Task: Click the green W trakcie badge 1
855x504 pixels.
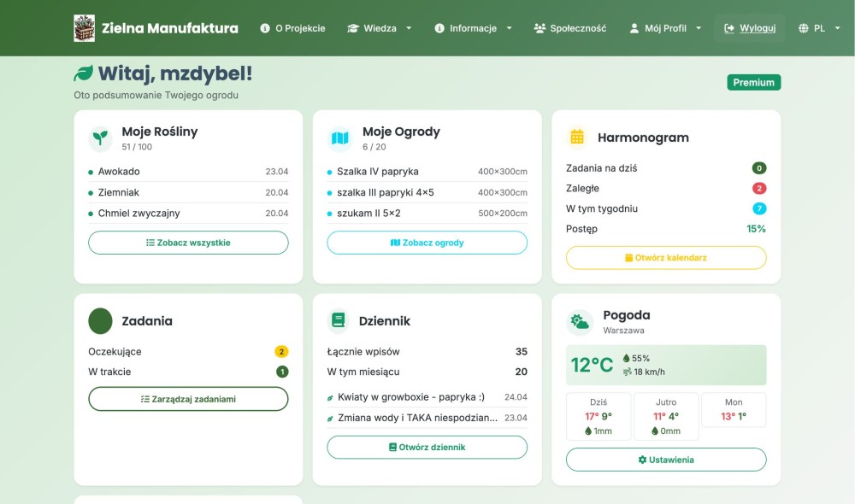Action: click(282, 372)
